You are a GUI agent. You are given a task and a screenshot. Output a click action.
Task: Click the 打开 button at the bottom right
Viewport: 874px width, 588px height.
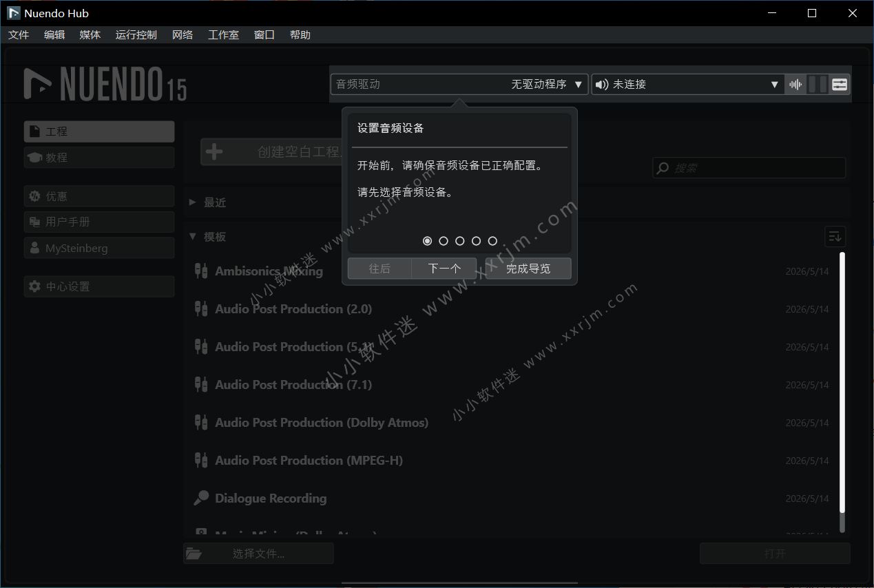pyautogui.click(x=775, y=554)
